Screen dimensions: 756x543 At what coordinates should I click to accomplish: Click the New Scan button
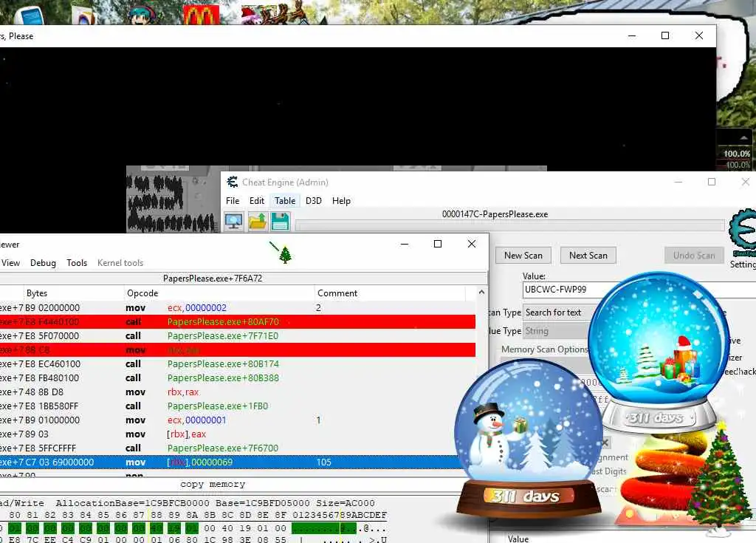pyautogui.click(x=523, y=256)
